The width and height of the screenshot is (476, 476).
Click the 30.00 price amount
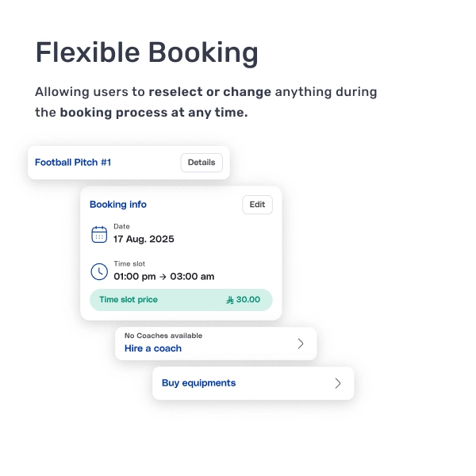(248, 300)
